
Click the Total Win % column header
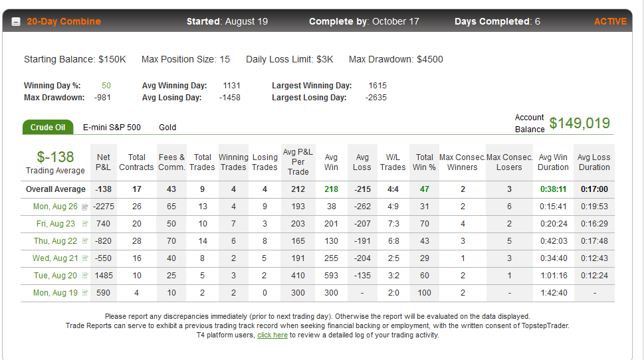424,162
